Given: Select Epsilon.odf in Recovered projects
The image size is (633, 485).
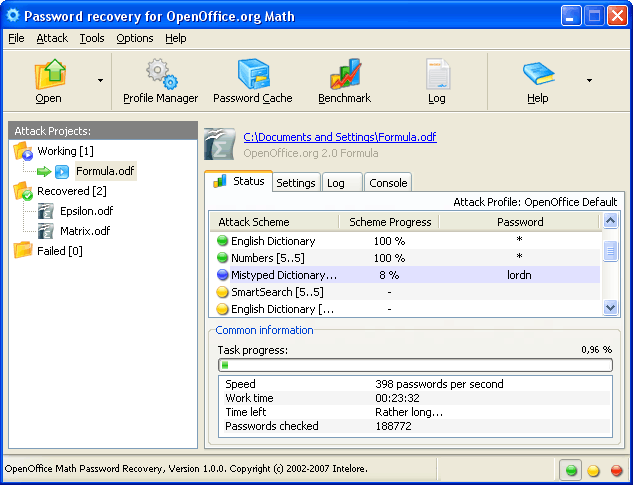Looking at the screenshot, I should (x=86, y=211).
